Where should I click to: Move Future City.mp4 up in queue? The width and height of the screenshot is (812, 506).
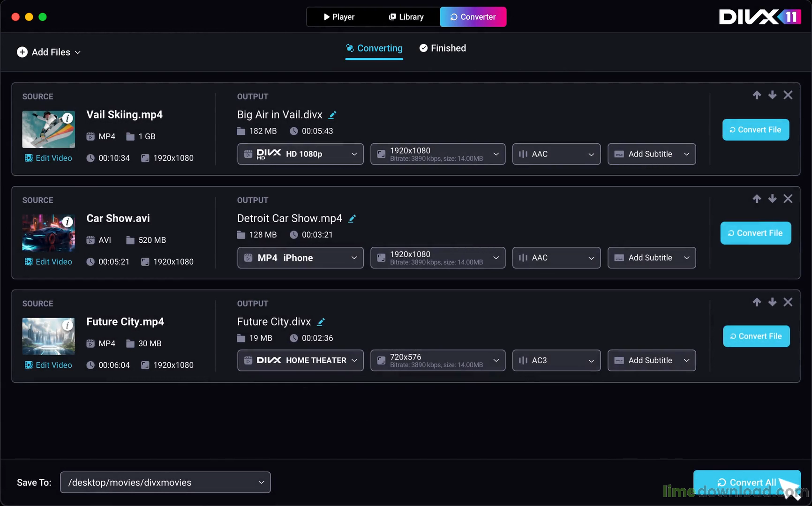pyautogui.click(x=757, y=302)
